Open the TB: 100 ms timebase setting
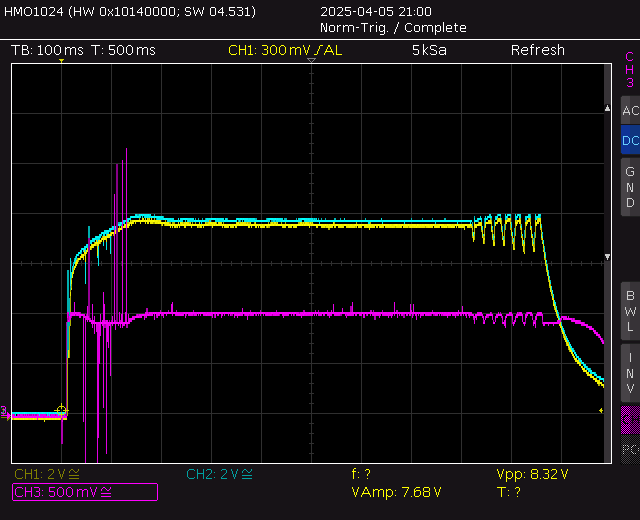 pos(47,50)
